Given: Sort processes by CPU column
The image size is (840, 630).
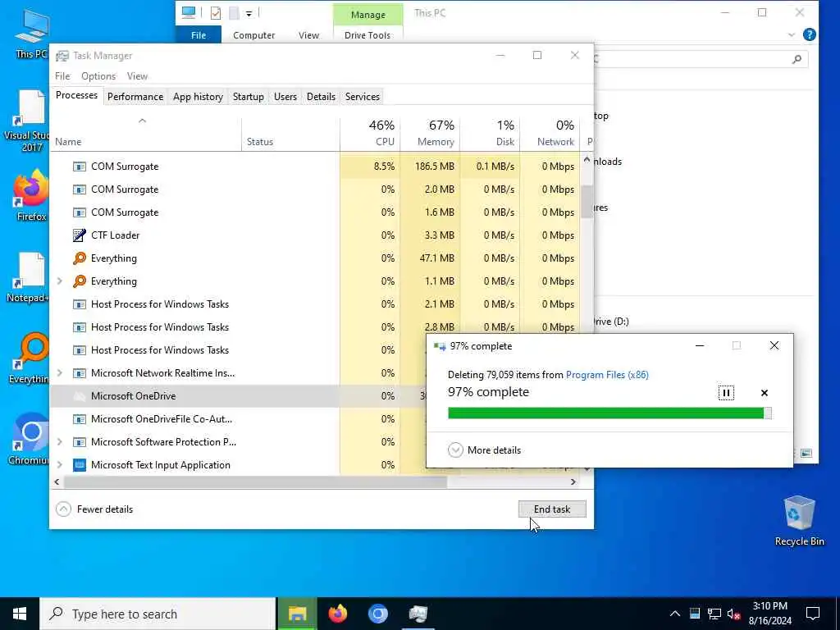Looking at the screenshot, I should 370,133.
